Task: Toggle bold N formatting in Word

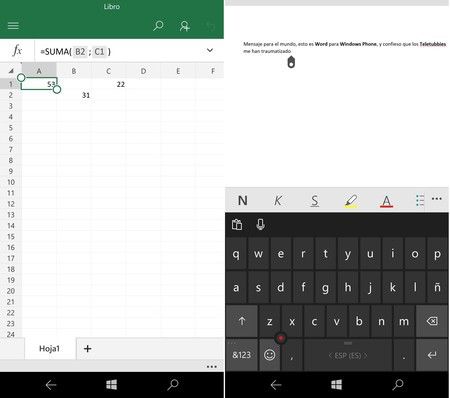Action: click(242, 200)
